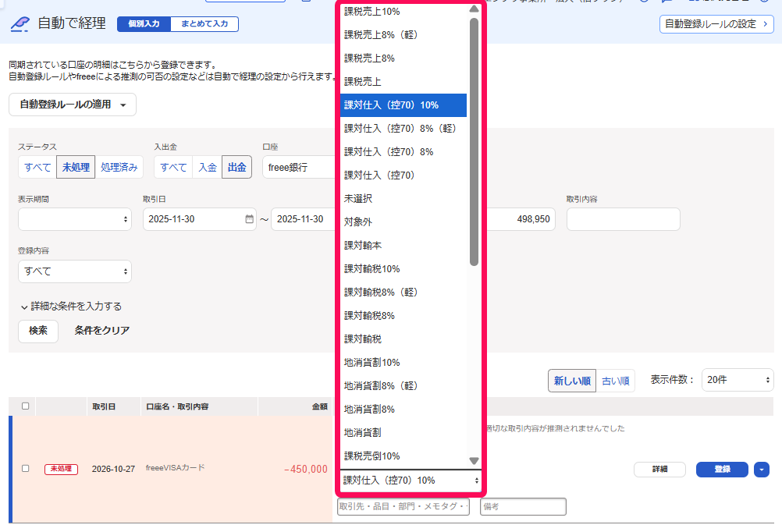Viewport: 782px width, 532px height.
Task: Tick the checkbox for the 2026-10-27 row
Action: 26,468
